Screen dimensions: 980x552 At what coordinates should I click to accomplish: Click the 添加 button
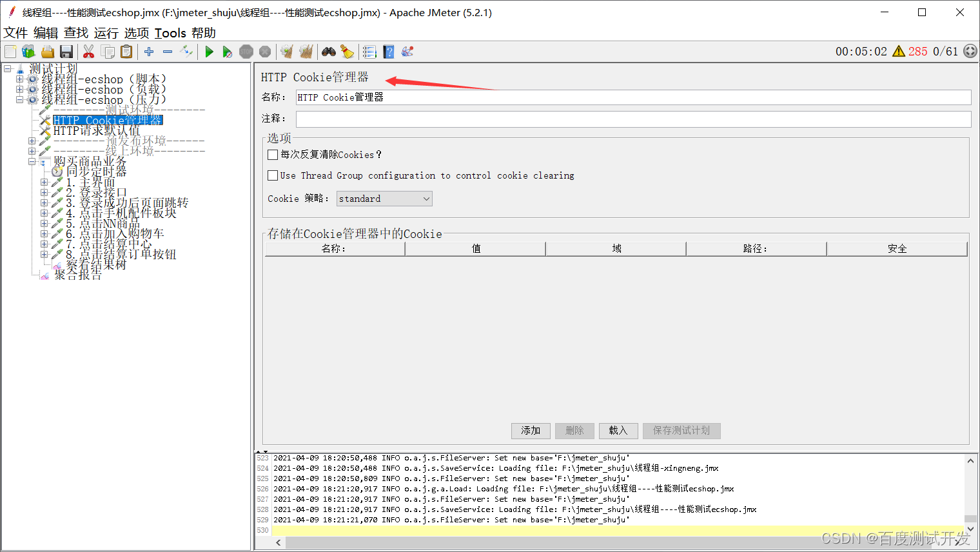click(x=531, y=431)
